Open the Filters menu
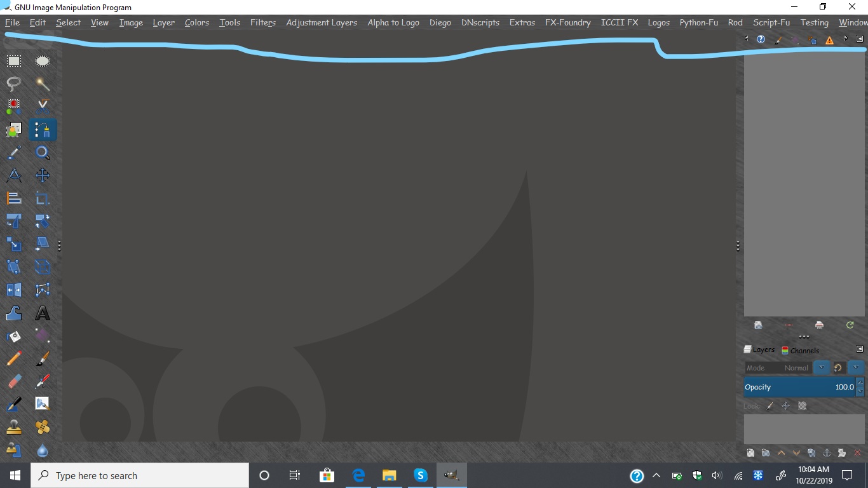868x488 pixels. (263, 22)
